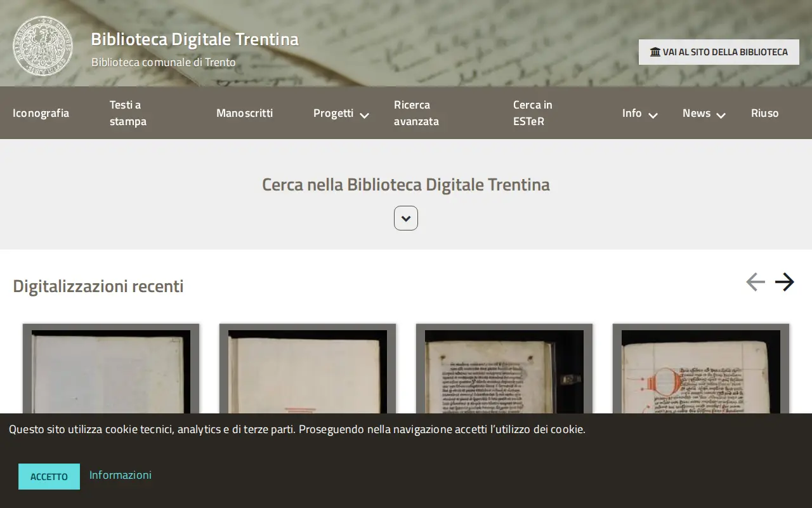Open Cerca in ESTeR link
Screen dimensions: 812x508
[533, 113]
